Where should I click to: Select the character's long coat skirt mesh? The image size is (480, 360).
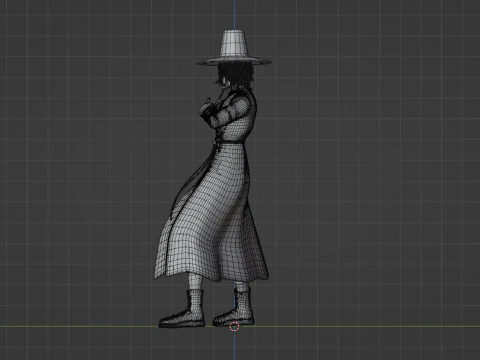(211, 213)
